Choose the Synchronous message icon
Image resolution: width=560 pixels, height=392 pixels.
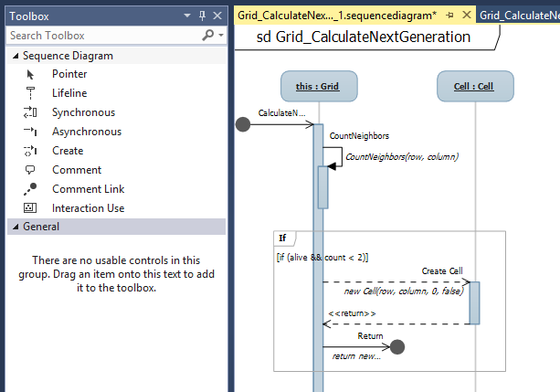(30, 112)
